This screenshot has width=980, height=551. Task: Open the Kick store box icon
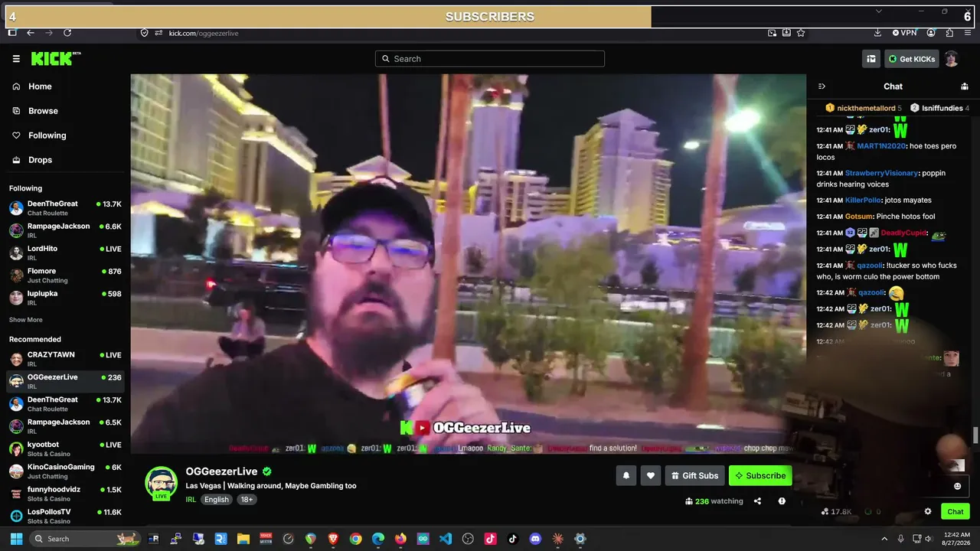tap(871, 59)
